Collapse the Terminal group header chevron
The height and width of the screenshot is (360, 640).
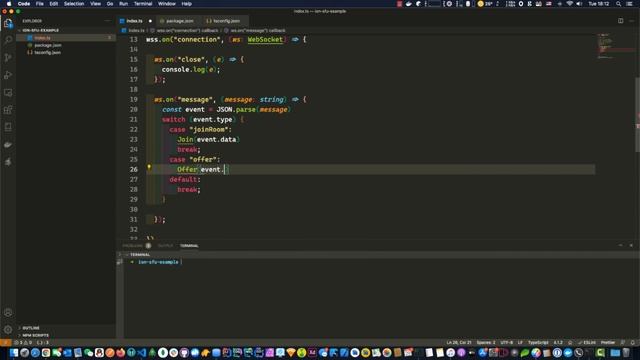[x=127, y=255]
